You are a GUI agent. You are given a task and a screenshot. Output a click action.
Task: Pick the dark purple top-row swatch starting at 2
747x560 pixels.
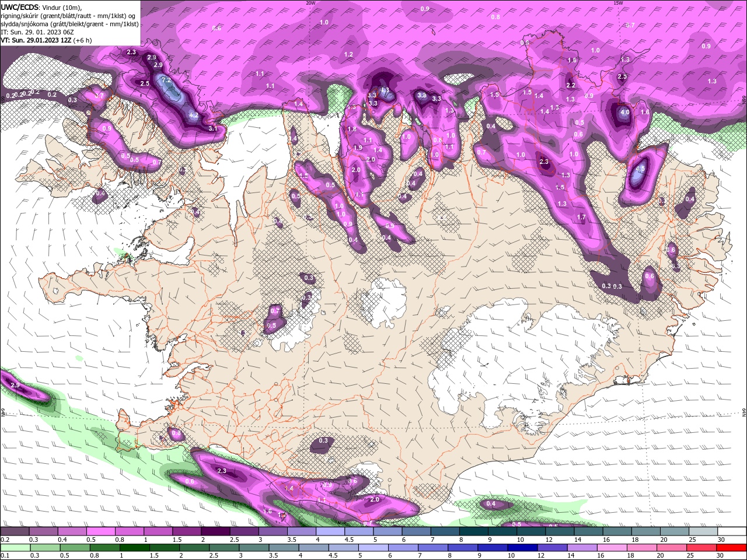pyautogui.click(x=215, y=531)
